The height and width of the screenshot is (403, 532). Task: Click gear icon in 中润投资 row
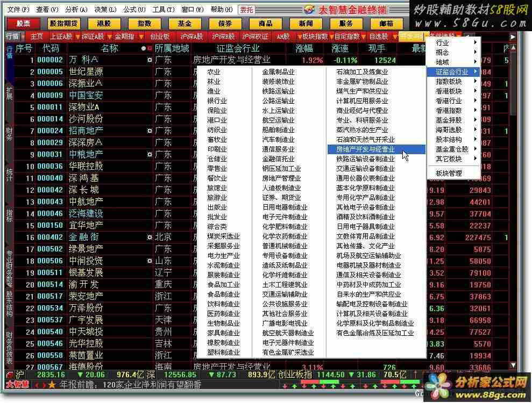click(x=150, y=261)
